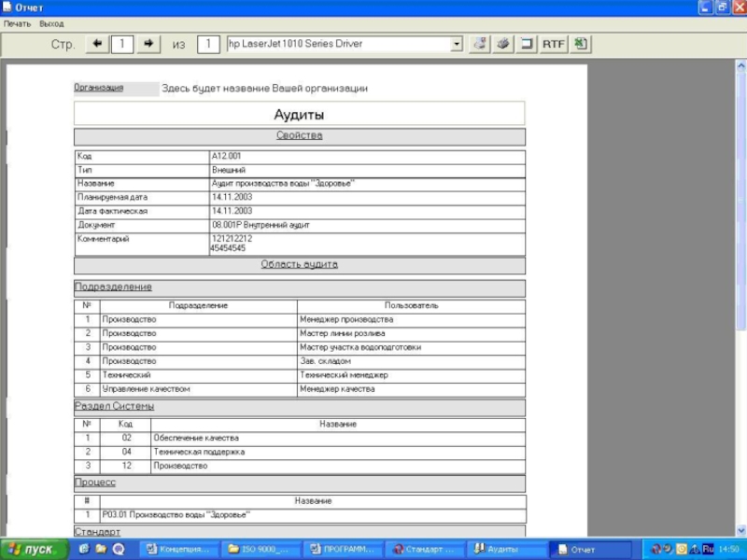Click the code value A12.001
747x560 pixels.
click(x=226, y=156)
